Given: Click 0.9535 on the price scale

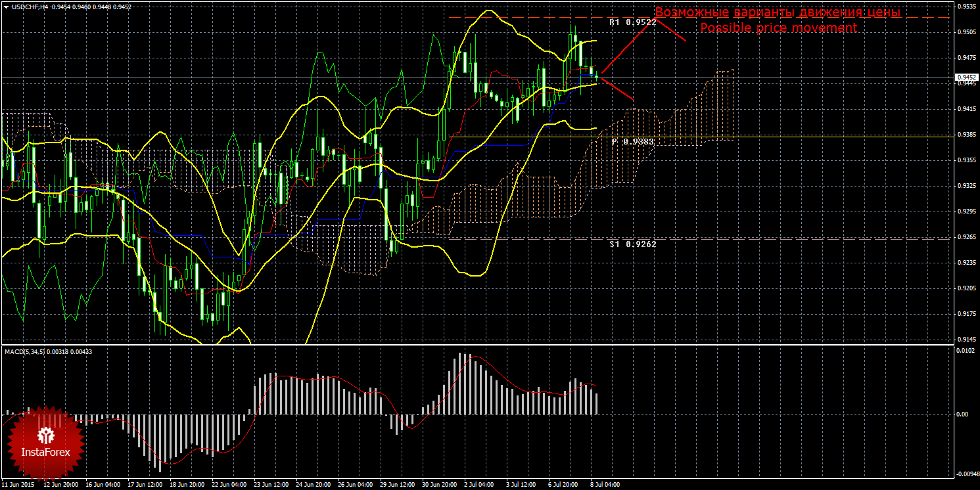Looking at the screenshot, I should 966,6.
